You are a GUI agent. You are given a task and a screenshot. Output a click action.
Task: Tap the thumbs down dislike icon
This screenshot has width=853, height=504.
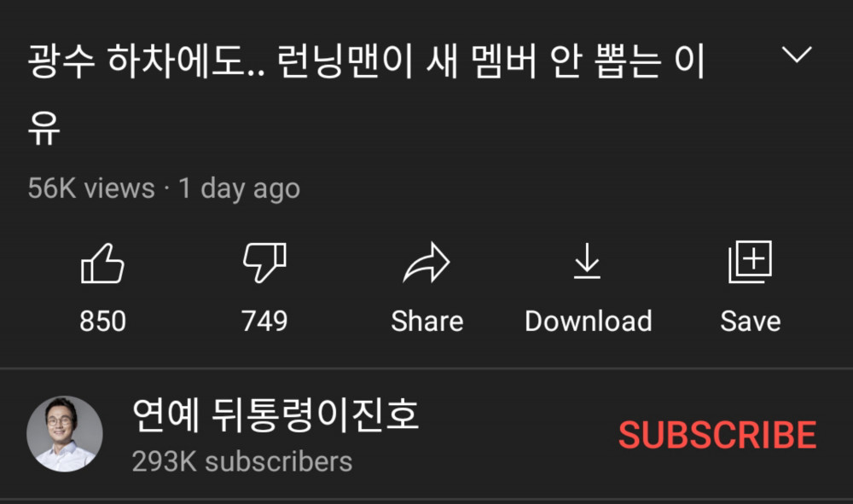coord(264,264)
